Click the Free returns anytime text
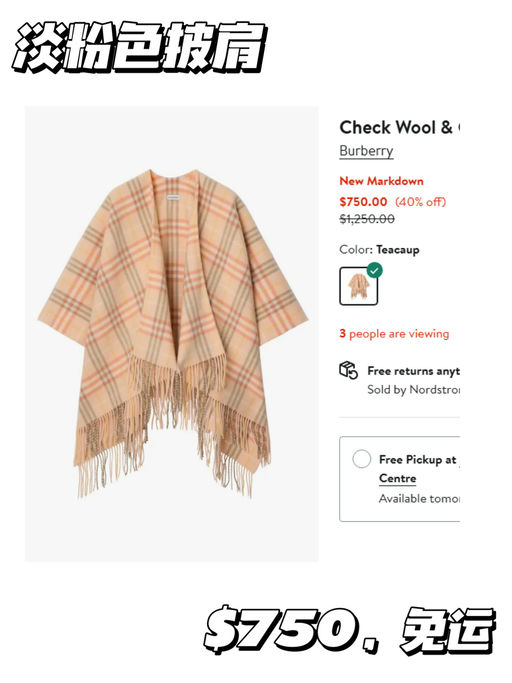 (x=414, y=371)
